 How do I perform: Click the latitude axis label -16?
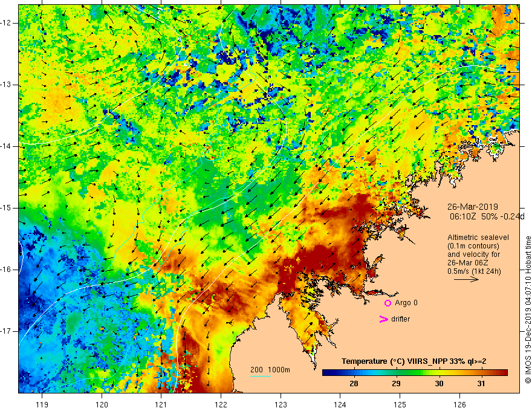(x=6, y=270)
